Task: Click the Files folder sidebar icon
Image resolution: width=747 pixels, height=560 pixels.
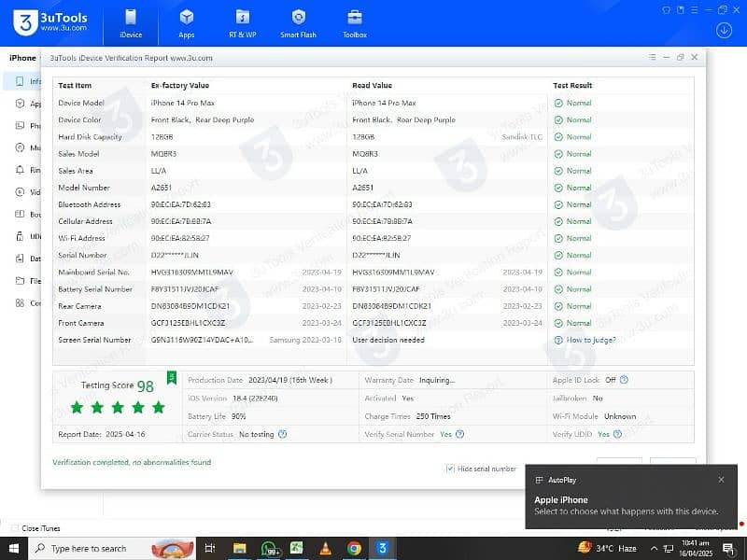Action: pos(20,281)
